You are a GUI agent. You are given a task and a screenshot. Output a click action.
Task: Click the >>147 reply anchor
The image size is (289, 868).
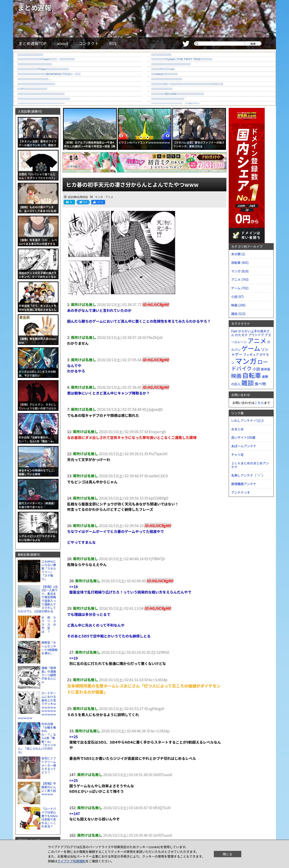pos(74,813)
